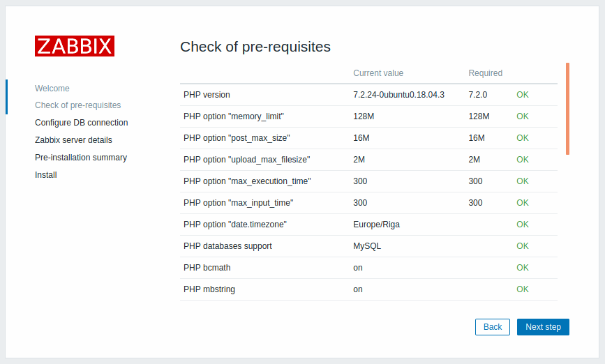Click the Required column header
The width and height of the screenshot is (605, 364).
coord(486,73)
